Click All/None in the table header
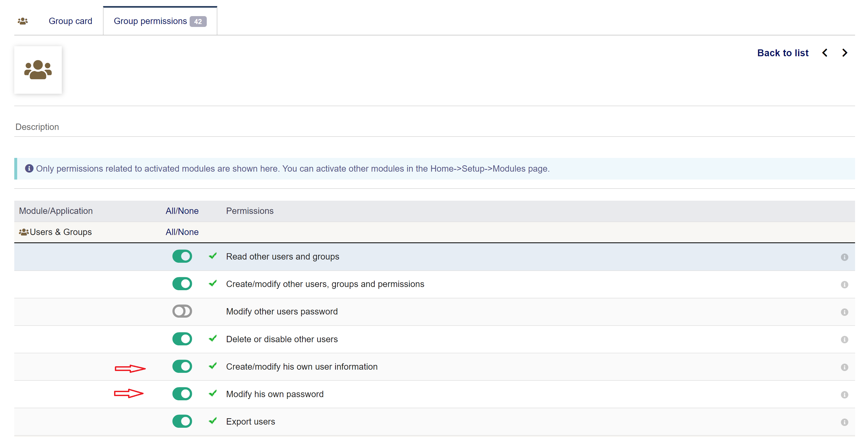The image size is (868, 437). [182, 211]
